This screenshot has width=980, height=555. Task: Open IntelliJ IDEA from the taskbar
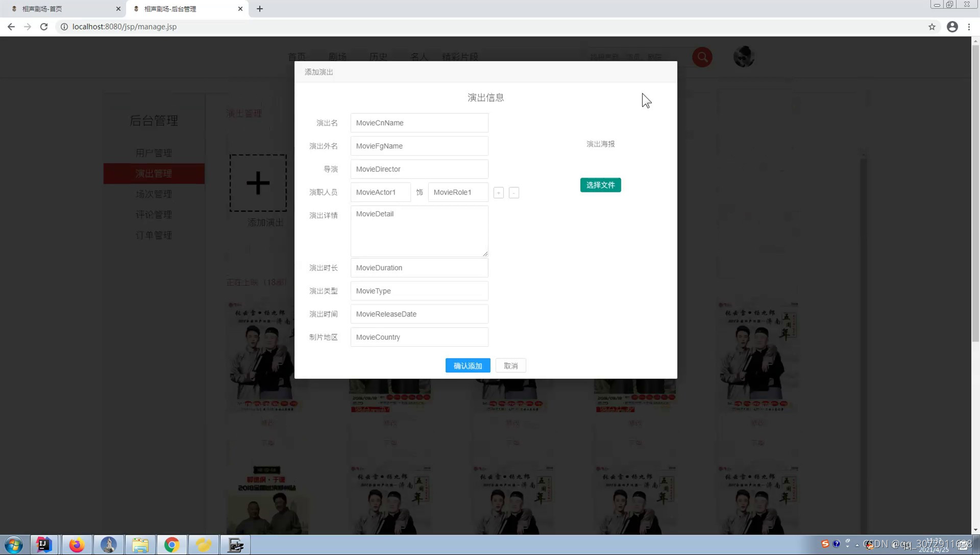pos(43,545)
